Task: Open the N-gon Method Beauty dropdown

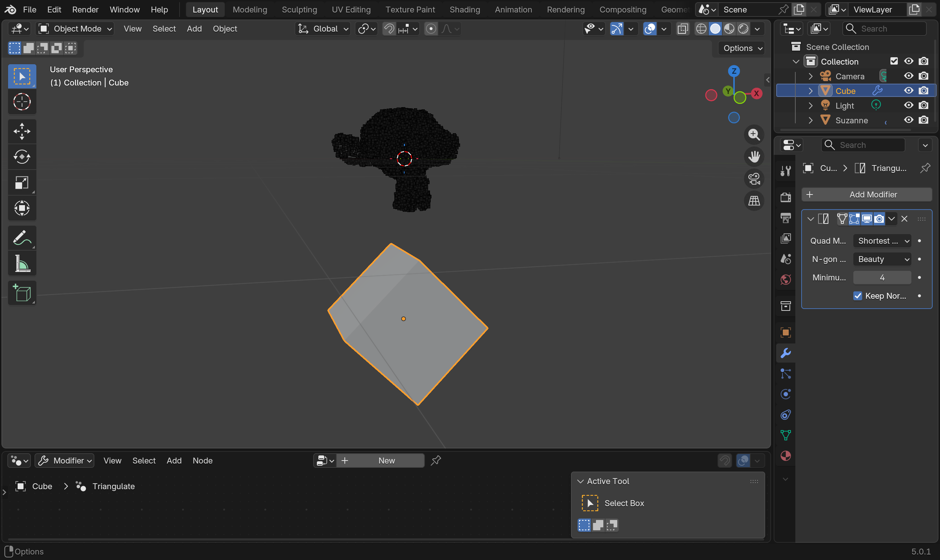Action: point(882,259)
